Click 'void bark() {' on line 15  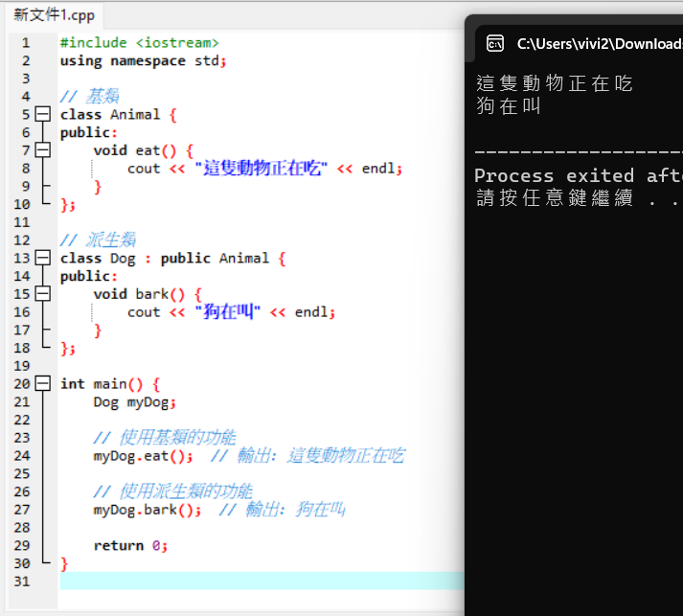coord(148,294)
